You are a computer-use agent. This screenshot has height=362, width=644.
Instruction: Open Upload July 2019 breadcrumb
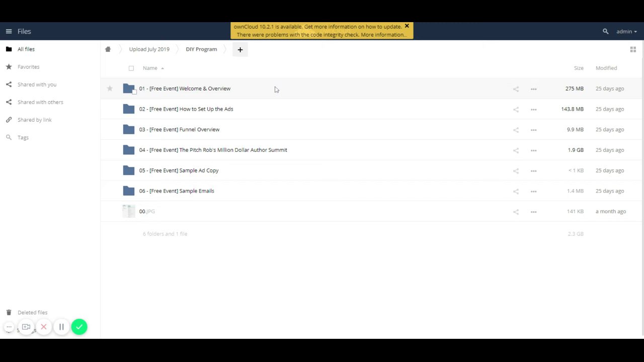point(149,49)
